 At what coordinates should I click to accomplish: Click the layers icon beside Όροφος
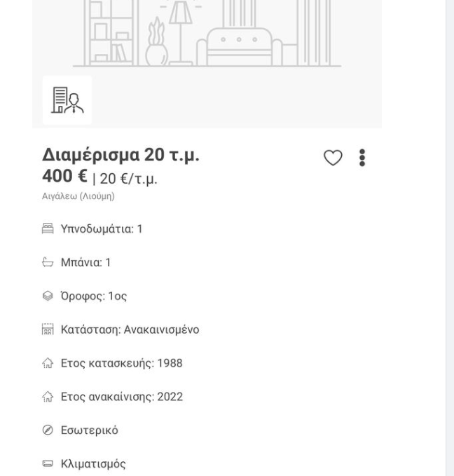pos(48,296)
